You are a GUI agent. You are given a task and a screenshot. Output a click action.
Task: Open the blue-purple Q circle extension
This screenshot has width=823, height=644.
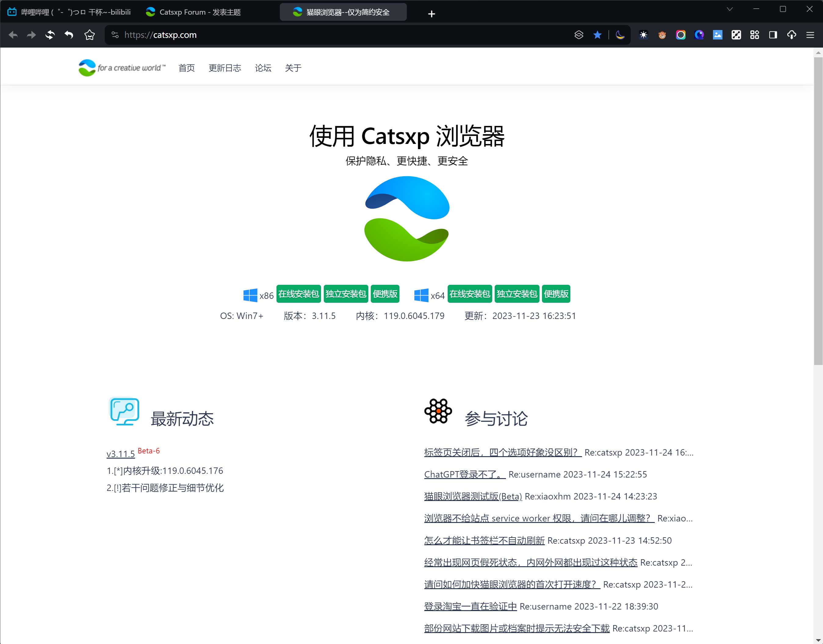pos(699,35)
